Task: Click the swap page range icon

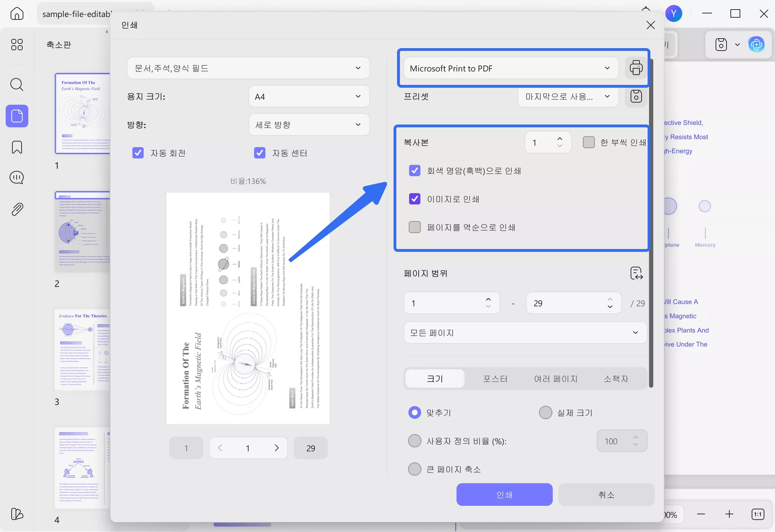Action: pyautogui.click(x=636, y=273)
